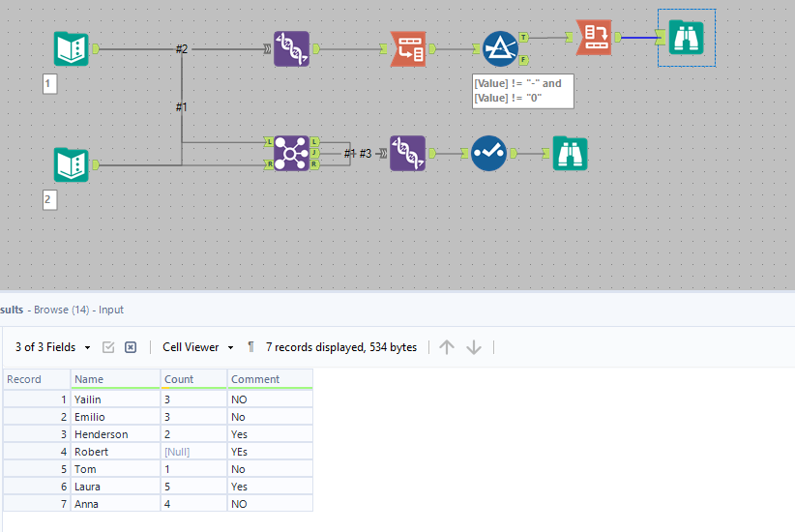
Task: Click the up arrow to go to previous record
Action: coord(447,347)
